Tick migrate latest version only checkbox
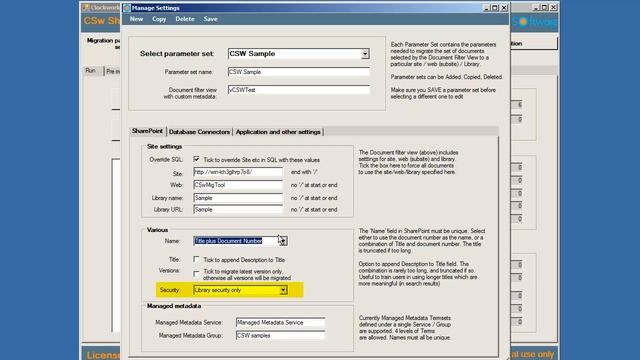The width and height of the screenshot is (640, 360). click(x=196, y=273)
